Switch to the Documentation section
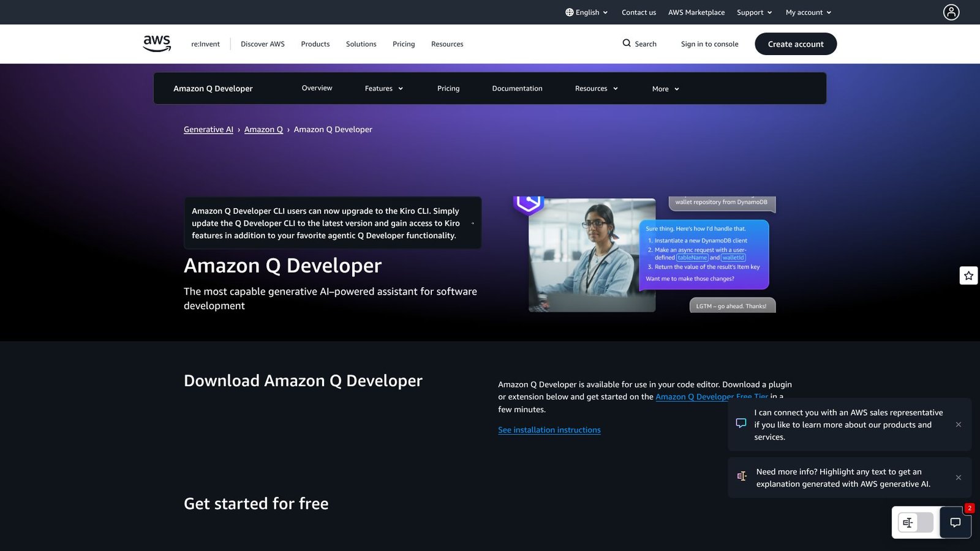This screenshot has height=551, width=980. (x=517, y=88)
